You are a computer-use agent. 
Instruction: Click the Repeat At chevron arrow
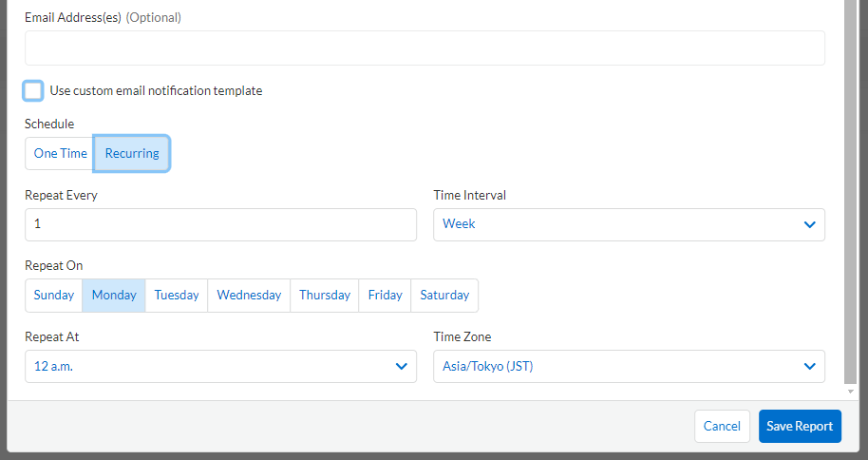click(401, 366)
